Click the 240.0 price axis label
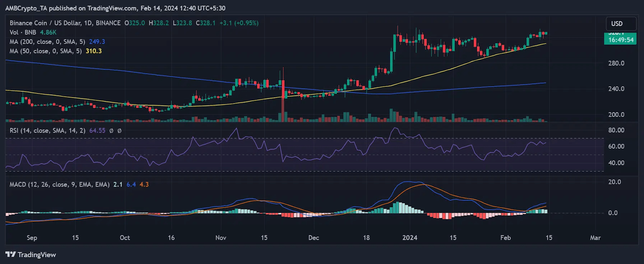Screen dimensions: 644x264 coord(616,89)
